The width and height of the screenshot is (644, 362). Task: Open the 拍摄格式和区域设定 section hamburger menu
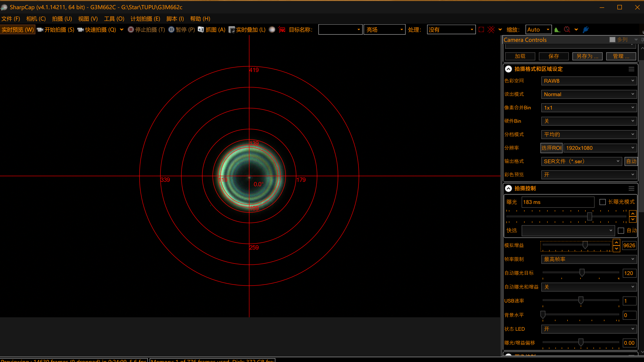coord(631,69)
